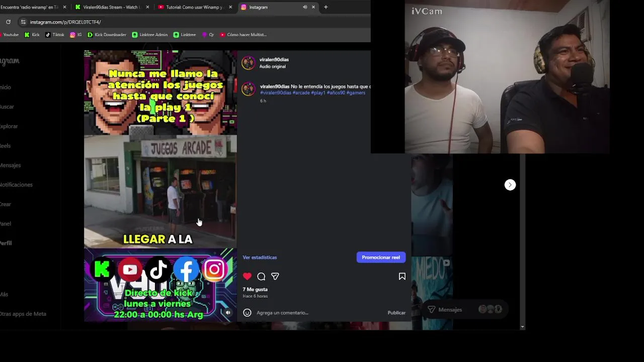This screenshot has width=644, height=362.
Task: Open a new browser tab
Action: (326, 7)
